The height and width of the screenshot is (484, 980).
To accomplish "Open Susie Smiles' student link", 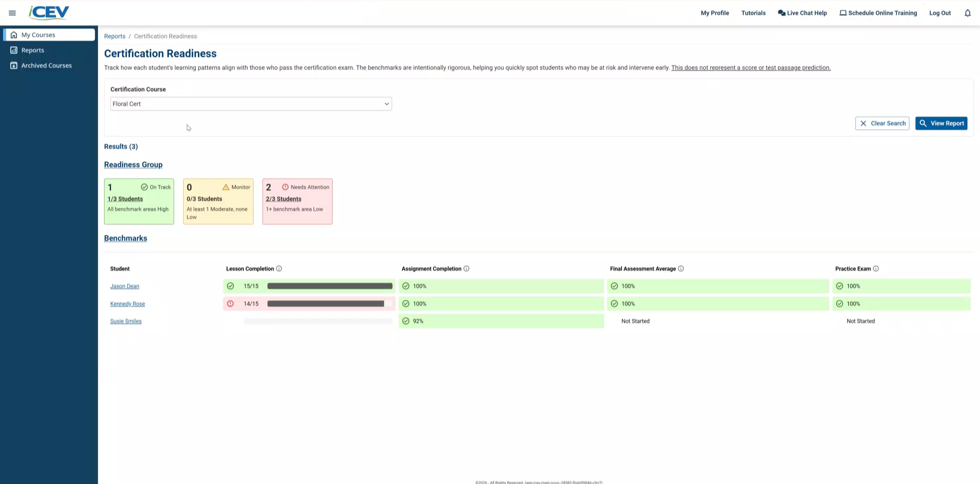I will 126,321.
